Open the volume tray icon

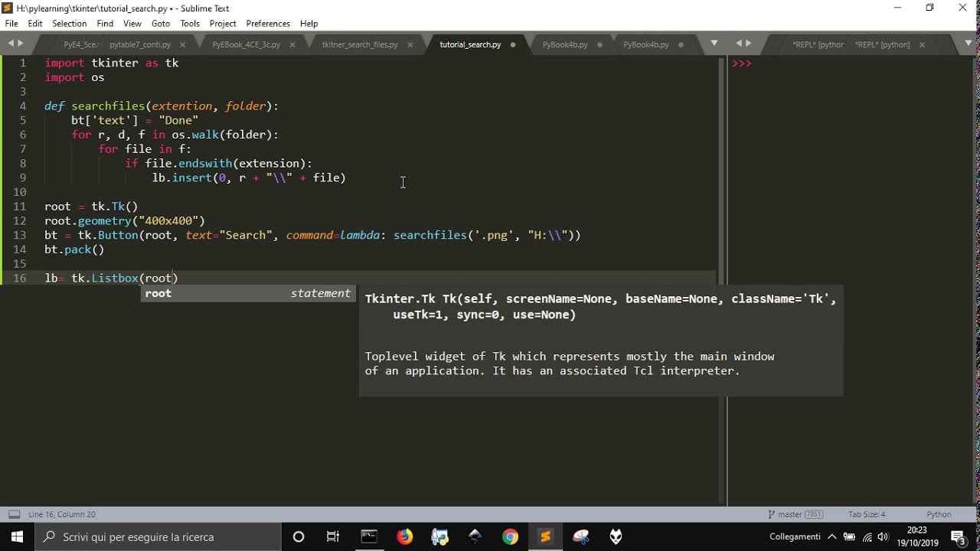point(884,536)
